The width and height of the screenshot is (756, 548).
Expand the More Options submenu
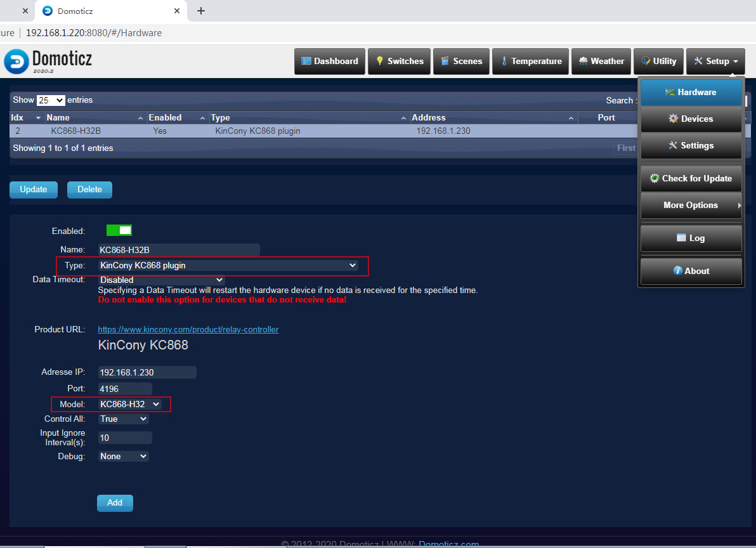tap(691, 205)
